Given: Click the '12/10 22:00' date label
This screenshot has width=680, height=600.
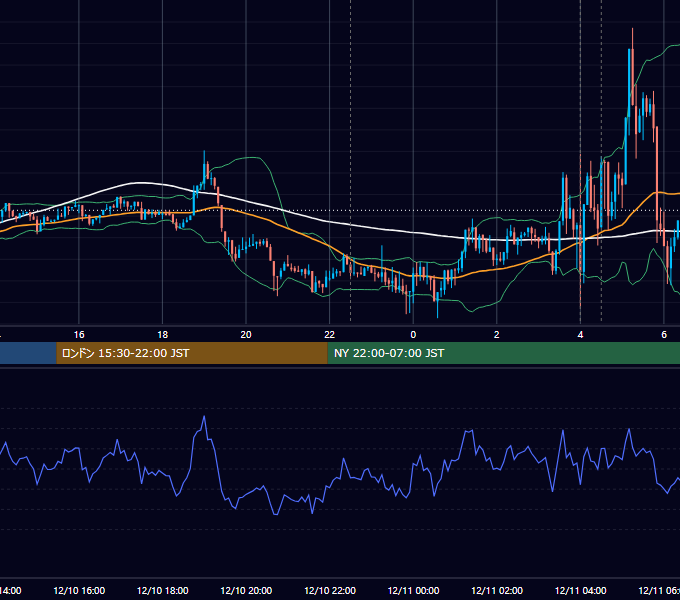Looking at the screenshot, I should pos(330,590).
